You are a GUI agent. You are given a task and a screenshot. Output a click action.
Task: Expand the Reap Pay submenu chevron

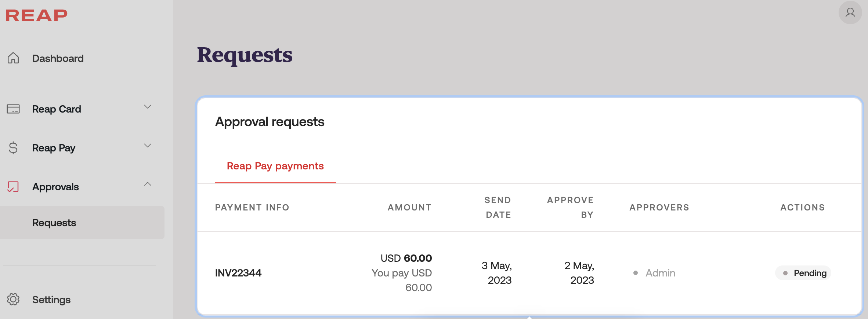[x=148, y=146]
